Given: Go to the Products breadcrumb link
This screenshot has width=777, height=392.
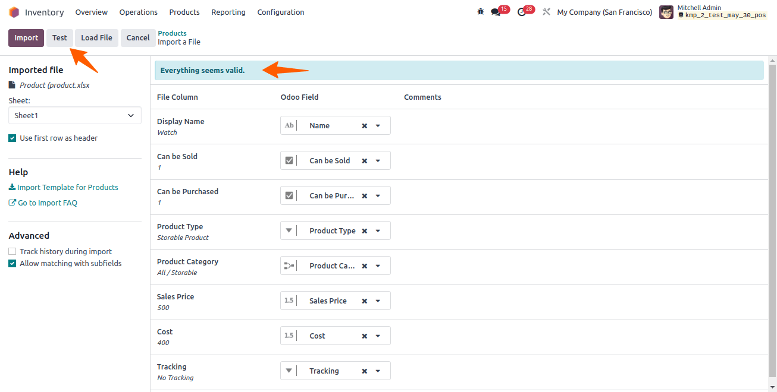Looking at the screenshot, I should [x=172, y=33].
